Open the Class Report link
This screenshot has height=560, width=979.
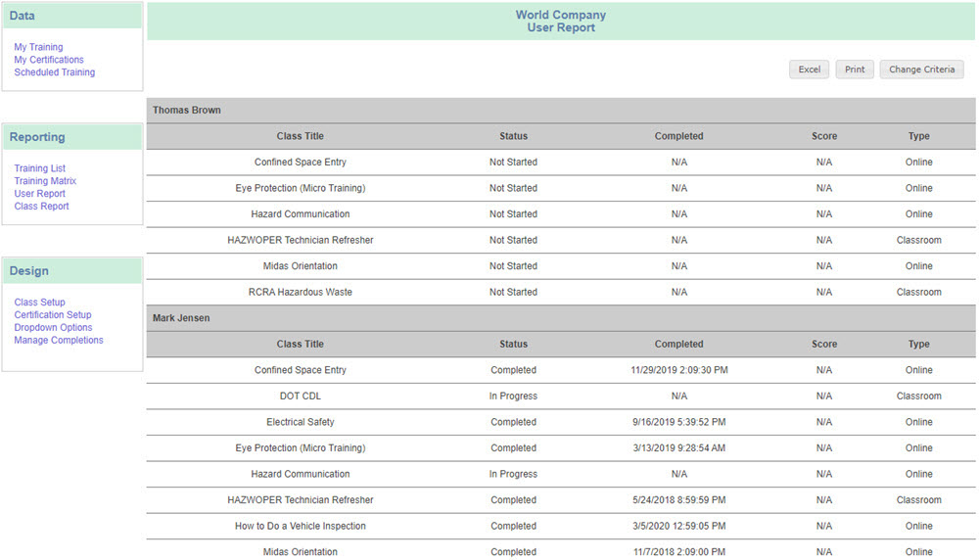[42, 206]
